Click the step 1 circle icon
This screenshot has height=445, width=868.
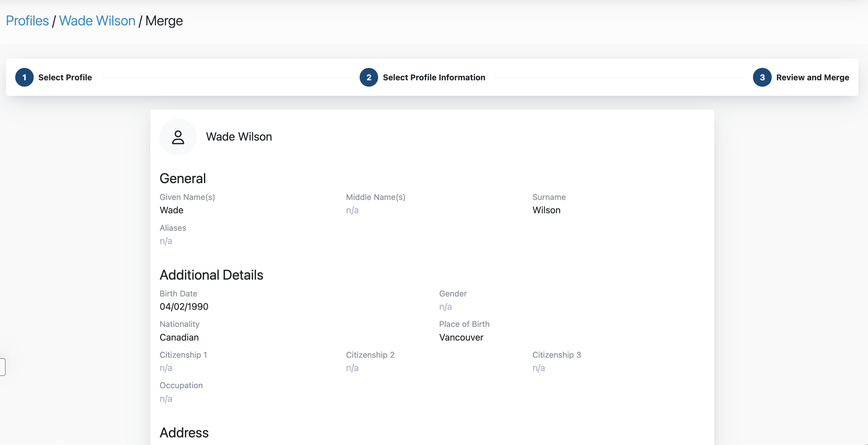(24, 77)
